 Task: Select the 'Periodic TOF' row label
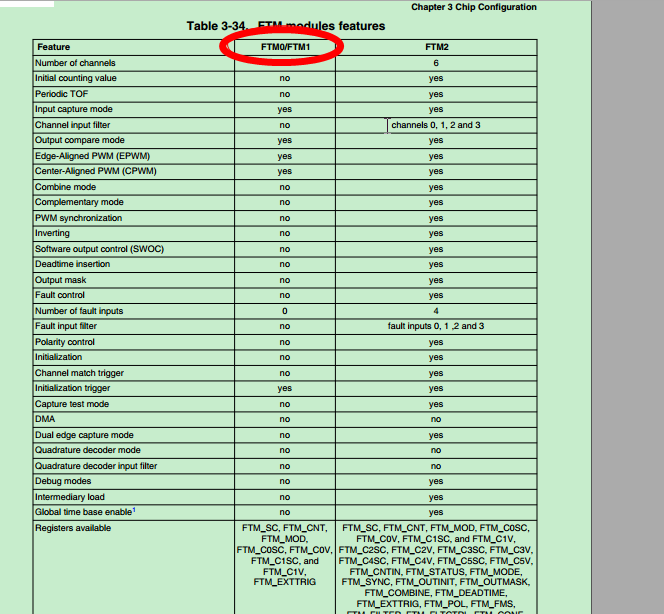click(x=61, y=94)
